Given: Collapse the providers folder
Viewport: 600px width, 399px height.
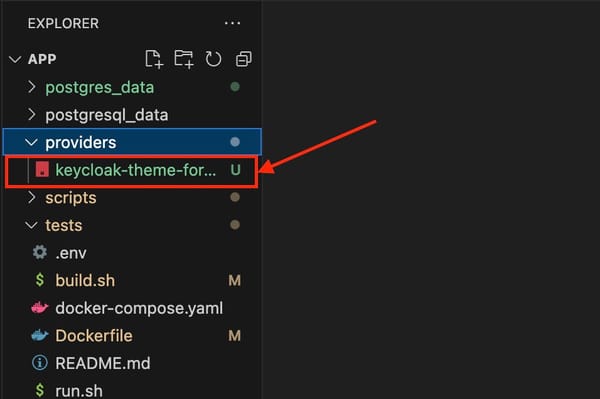Looking at the screenshot, I should [x=31, y=142].
